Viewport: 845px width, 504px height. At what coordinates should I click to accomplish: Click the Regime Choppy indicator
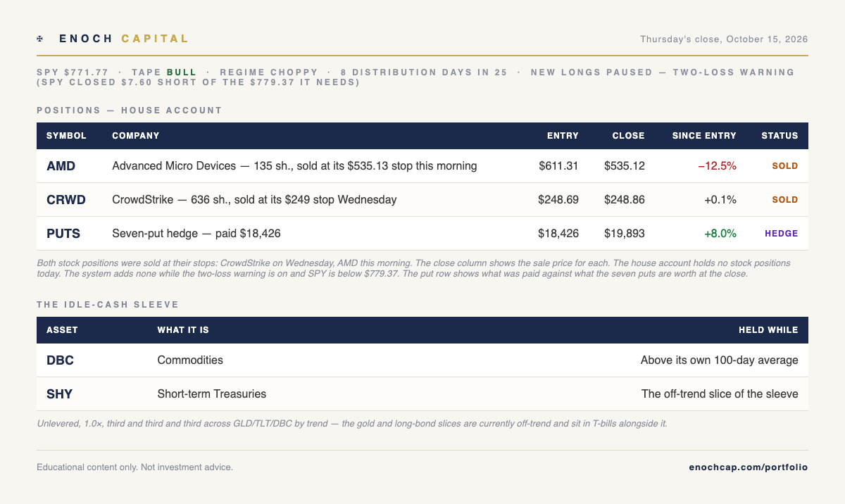tap(269, 73)
